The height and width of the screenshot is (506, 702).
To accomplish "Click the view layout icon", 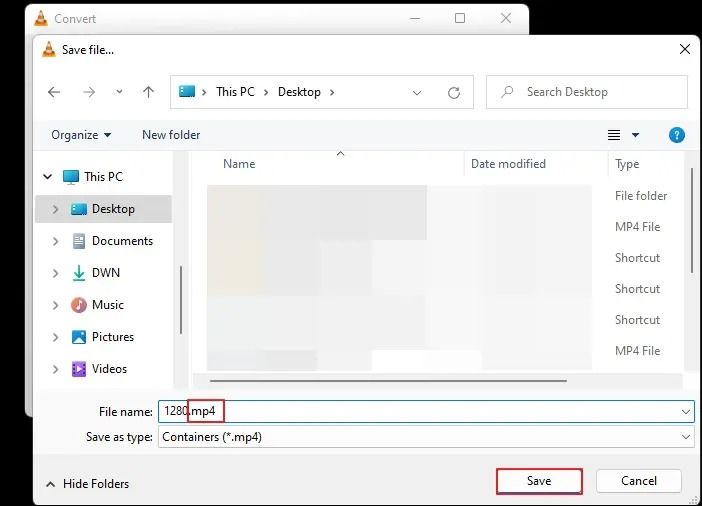I will pos(614,135).
